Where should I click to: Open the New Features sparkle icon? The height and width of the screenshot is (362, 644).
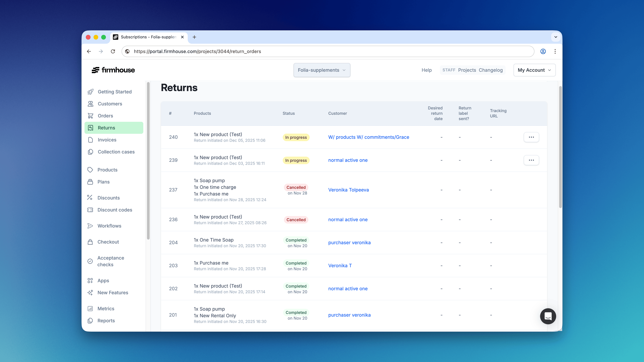91,292
